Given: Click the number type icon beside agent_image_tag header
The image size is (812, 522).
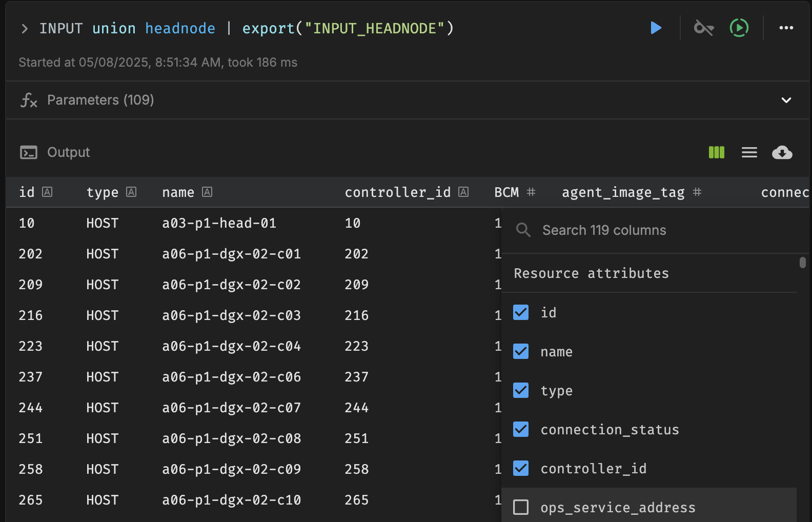Looking at the screenshot, I should [697, 192].
